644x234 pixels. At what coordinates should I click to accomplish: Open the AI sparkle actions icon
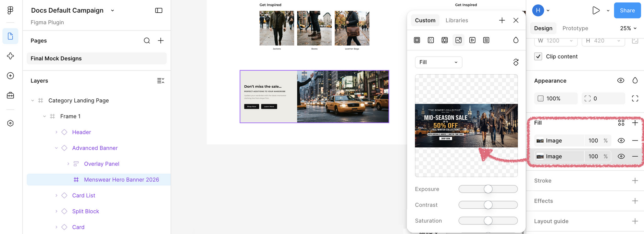[10, 56]
